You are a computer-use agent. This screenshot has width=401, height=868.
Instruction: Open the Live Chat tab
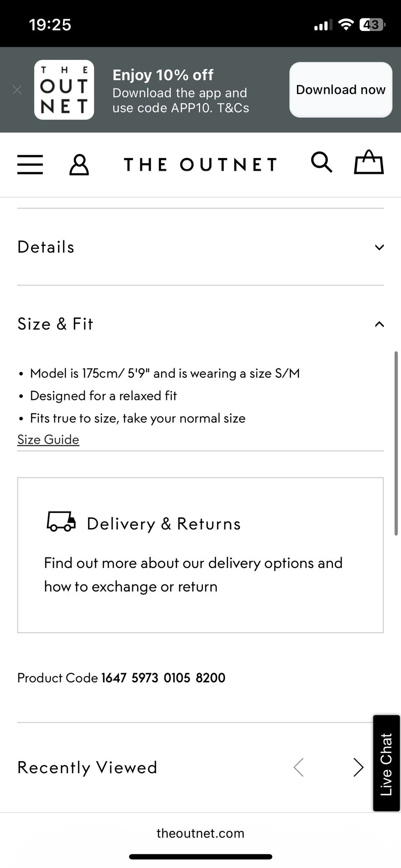(386, 763)
